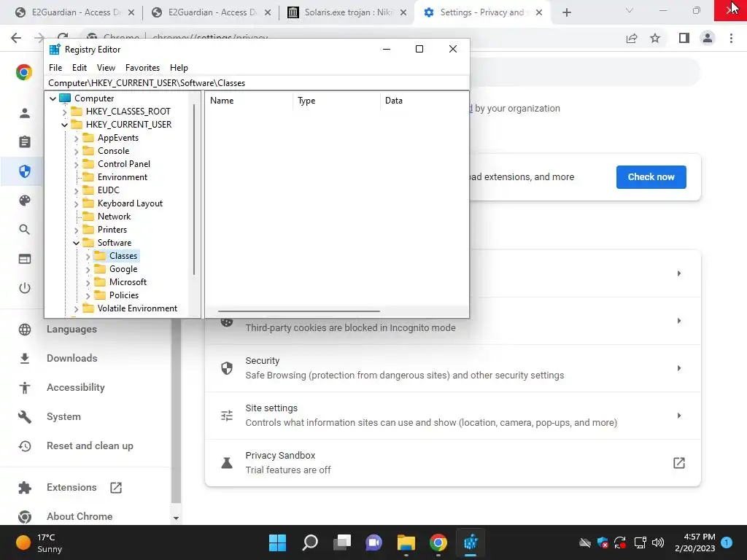Click the share page icon in address bar
The image size is (747, 560).
tap(632, 38)
